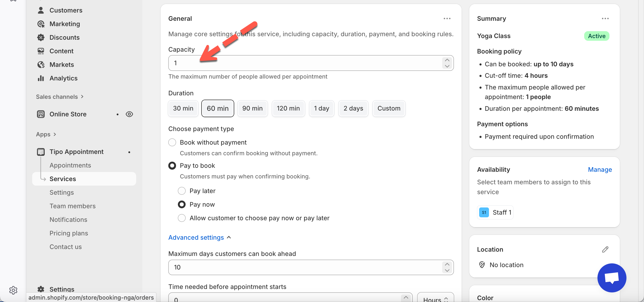This screenshot has width=644, height=302.
Task: Open General section three-dot menu
Action: (x=447, y=19)
